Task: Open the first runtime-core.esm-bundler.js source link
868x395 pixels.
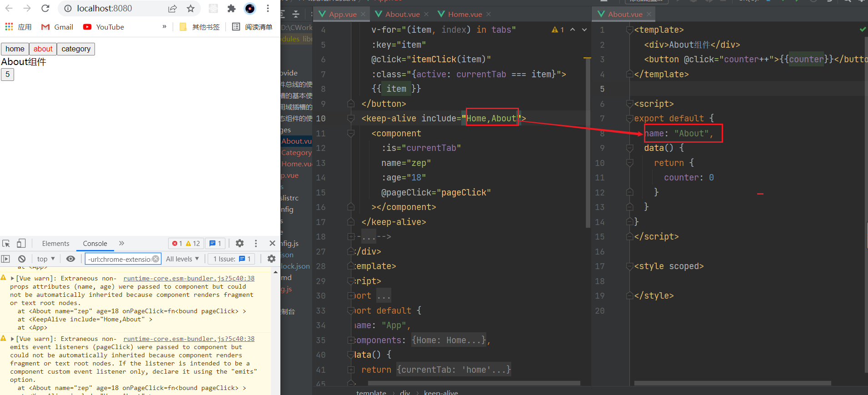Action: click(189, 278)
